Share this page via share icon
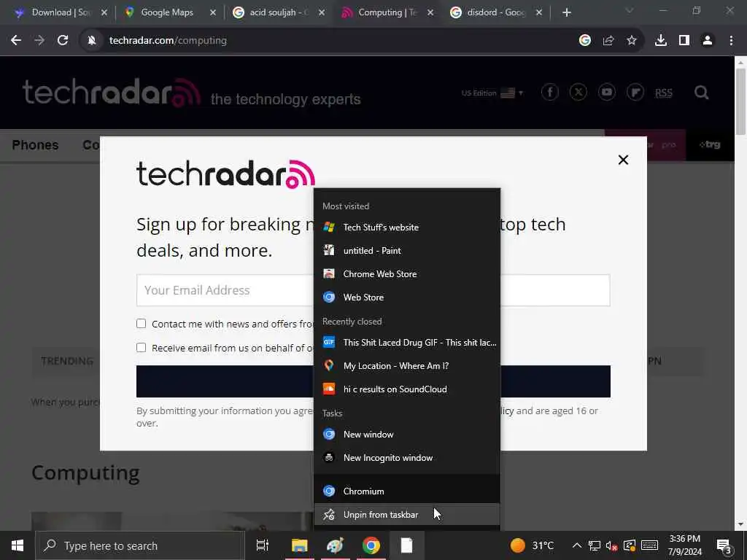The width and height of the screenshot is (747, 560). 608,41
